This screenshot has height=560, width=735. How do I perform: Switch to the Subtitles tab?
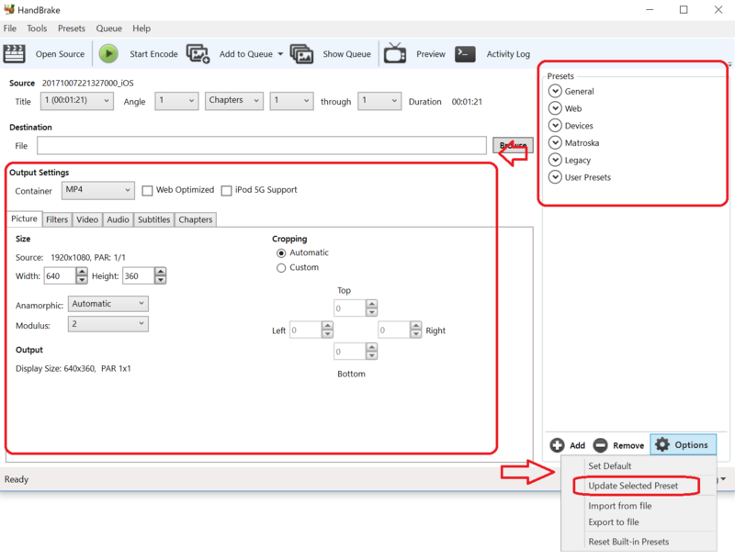point(153,219)
